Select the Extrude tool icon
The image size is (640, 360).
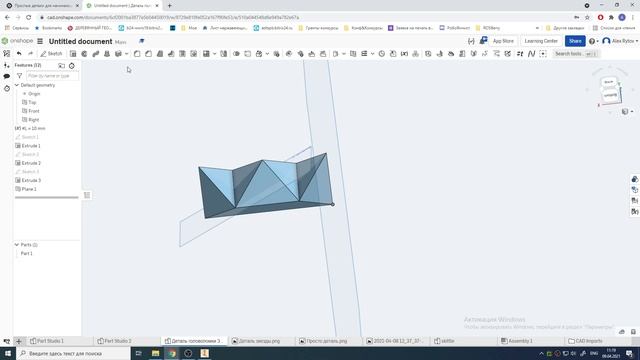[73, 53]
